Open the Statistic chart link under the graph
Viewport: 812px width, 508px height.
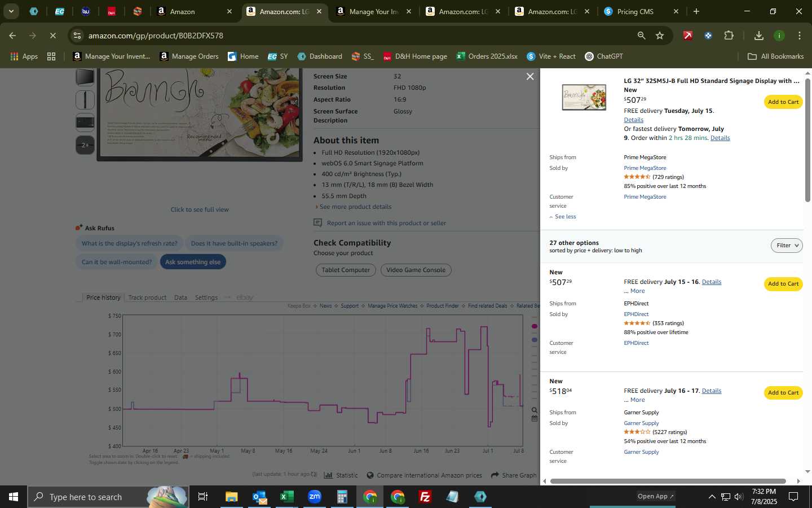point(341,475)
